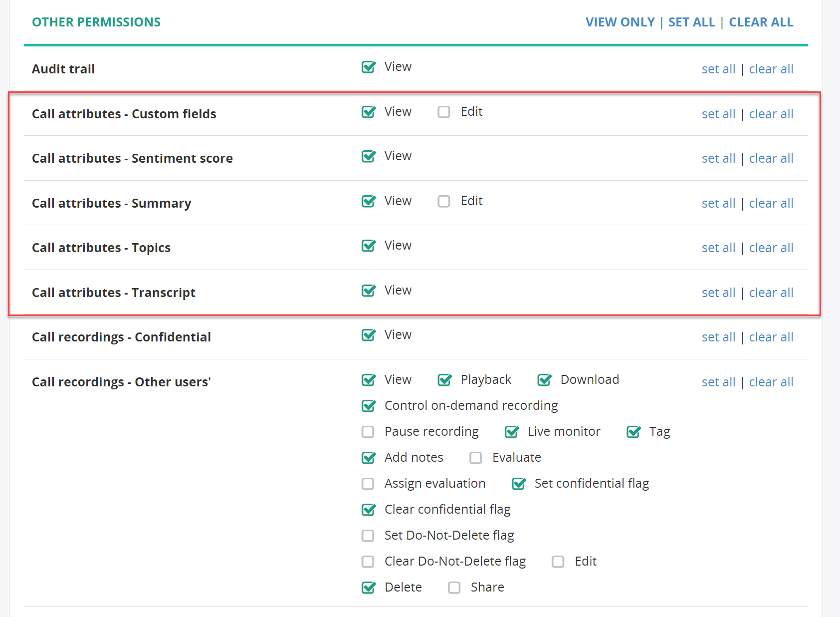Uncheck View for Call attributes - Topics
Image resolution: width=840 pixels, height=617 pixels.
[368, 246]
